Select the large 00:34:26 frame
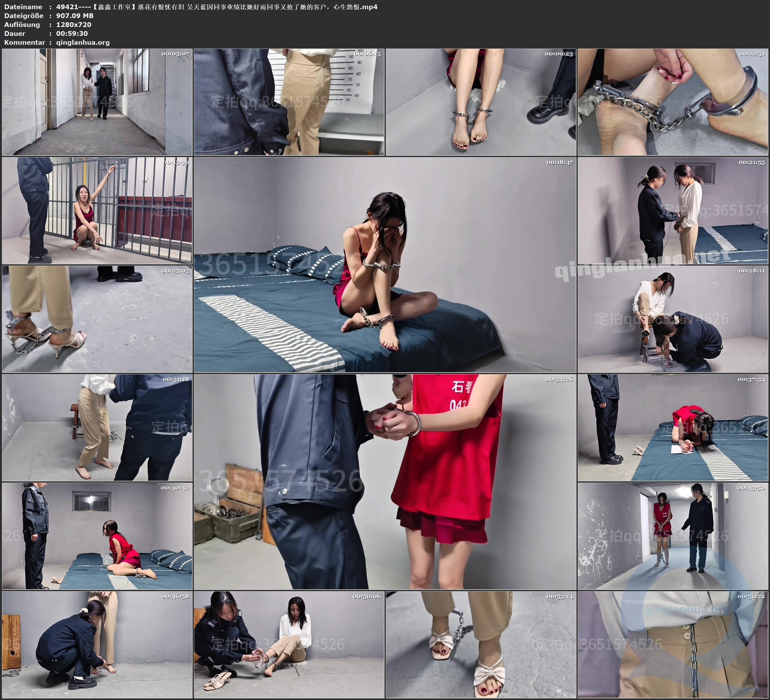Image resolution: width=770 pixels, height=700 pixels. pyautogui.click(x=385, y=481)
